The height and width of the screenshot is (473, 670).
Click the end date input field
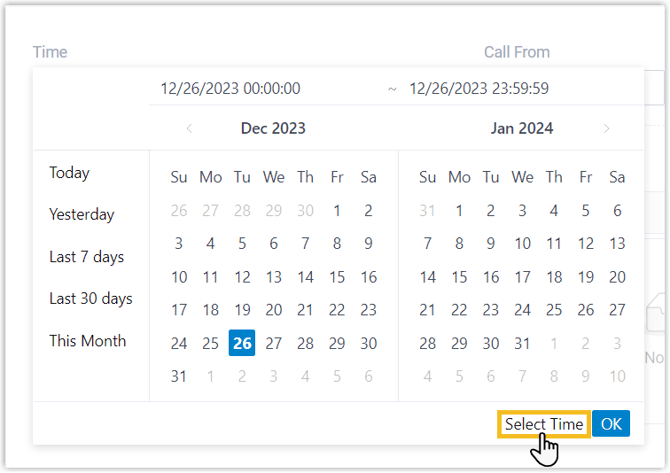pos(479,89)
